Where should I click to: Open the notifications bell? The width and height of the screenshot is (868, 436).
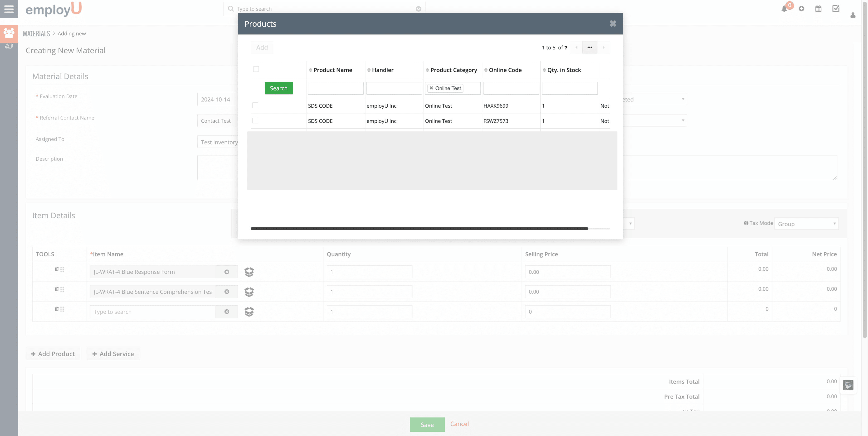click(x=784, y=9)
